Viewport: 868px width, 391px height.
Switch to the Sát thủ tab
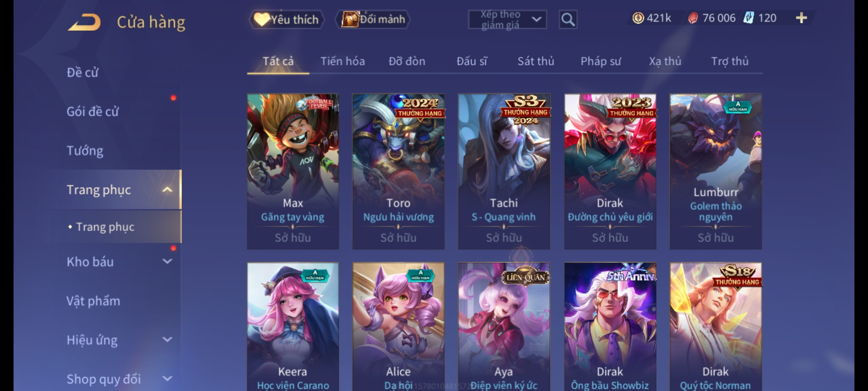click(x=536, y=61)
